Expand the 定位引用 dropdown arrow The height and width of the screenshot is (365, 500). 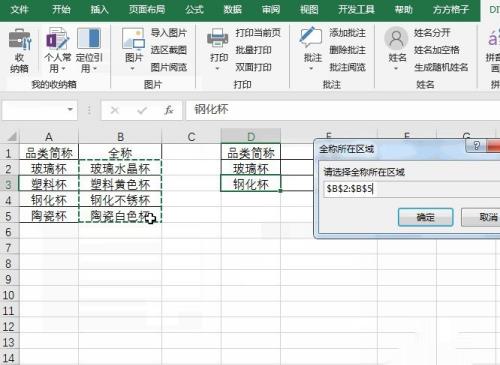[x=95, y=69]
